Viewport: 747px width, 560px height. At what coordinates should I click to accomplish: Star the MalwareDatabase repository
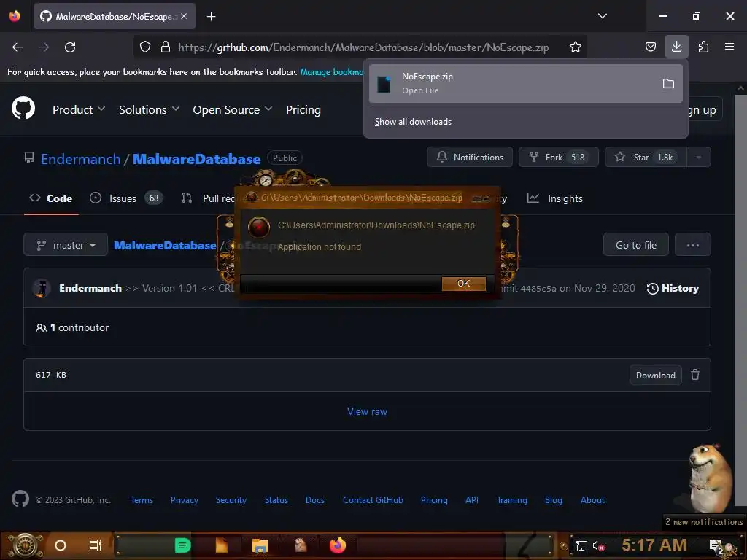click(646, 157)
